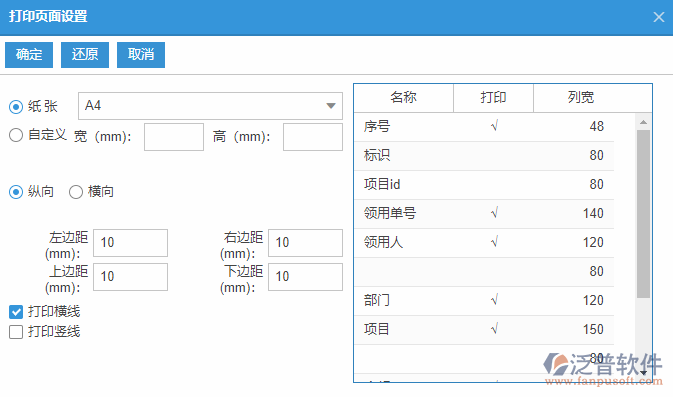
Task: Select the 纸张 radio button
Action: 16,106
